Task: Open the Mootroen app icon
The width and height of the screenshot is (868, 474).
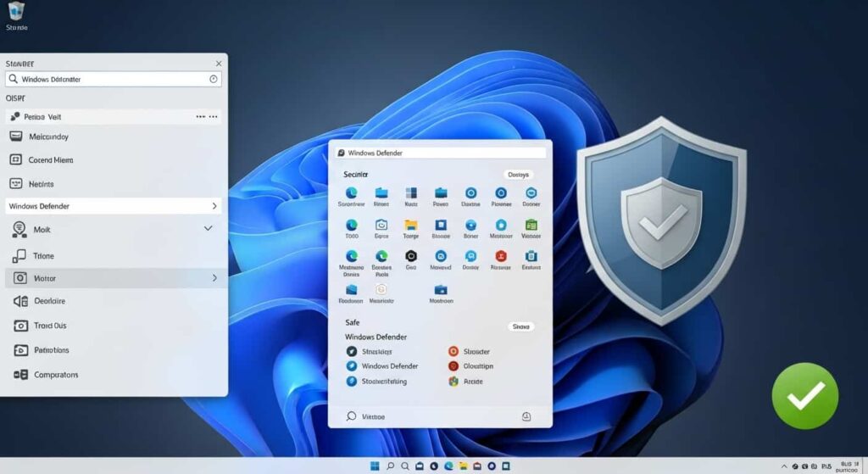Action: point(441,290)
